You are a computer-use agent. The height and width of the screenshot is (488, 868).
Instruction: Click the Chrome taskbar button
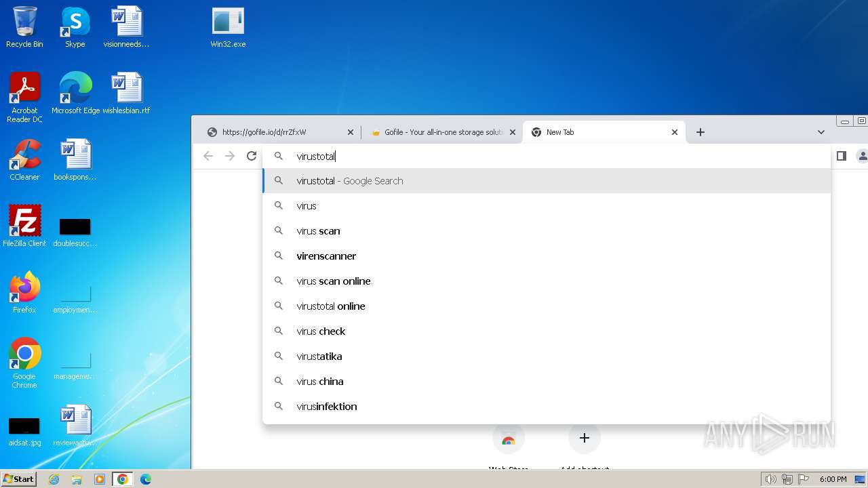pyautogui.click(x=123, y=479)
